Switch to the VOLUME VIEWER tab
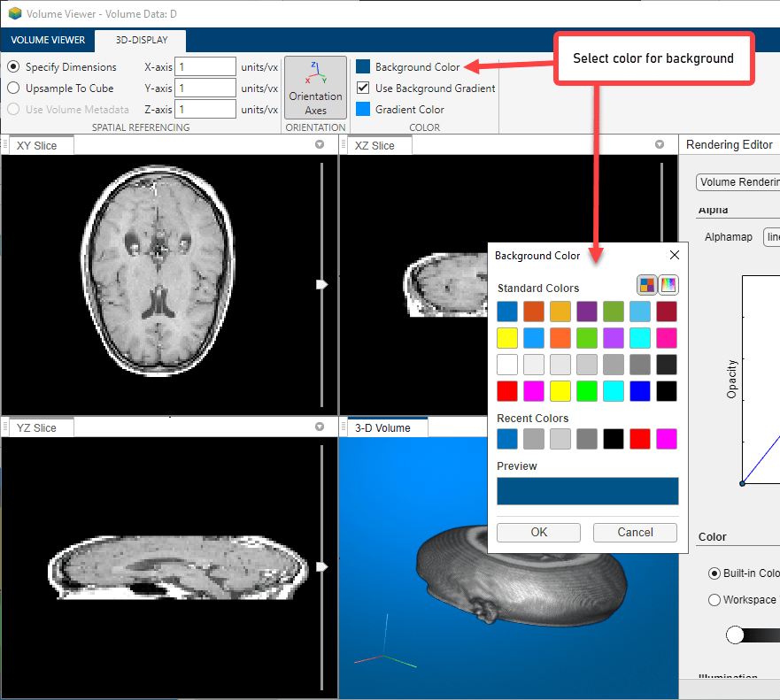 [48, 40]
